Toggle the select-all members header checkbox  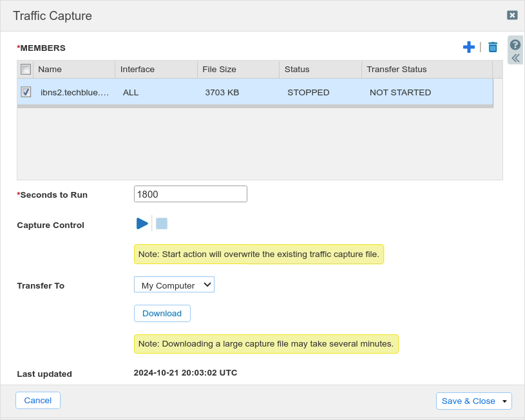26,70
